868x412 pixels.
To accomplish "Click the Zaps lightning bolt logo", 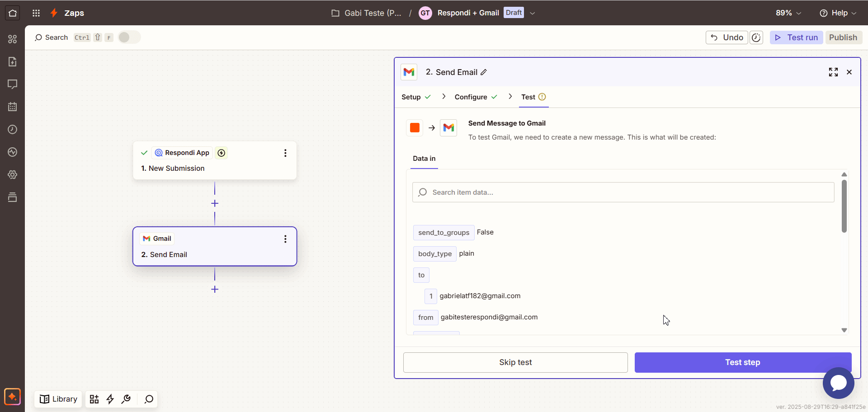I will pos(54,13).
